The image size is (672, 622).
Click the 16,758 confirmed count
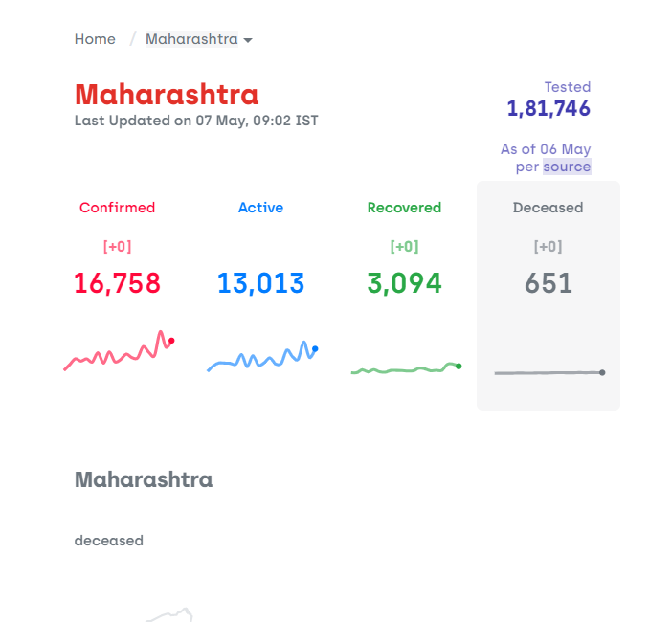click(x=118, y=283)
